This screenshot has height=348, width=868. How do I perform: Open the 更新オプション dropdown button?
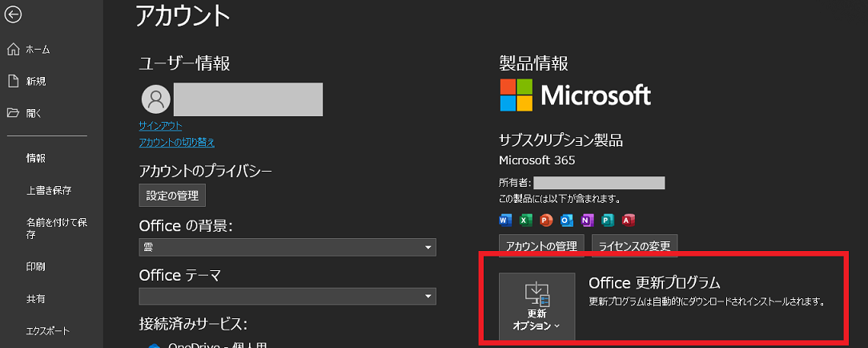pos(537,306)
